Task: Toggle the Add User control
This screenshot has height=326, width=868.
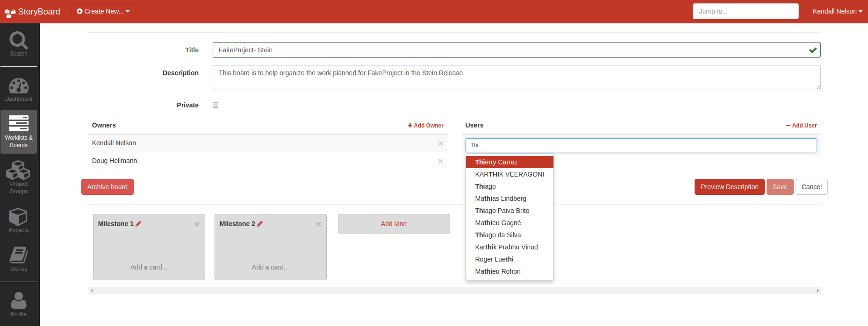Action: (801, 126)
